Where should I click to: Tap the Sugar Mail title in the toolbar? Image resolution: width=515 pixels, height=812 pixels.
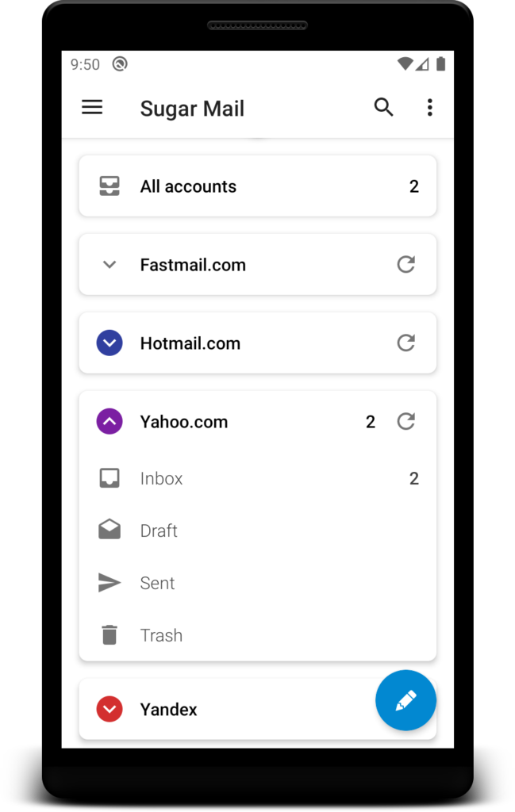click(x=192, y=108)
